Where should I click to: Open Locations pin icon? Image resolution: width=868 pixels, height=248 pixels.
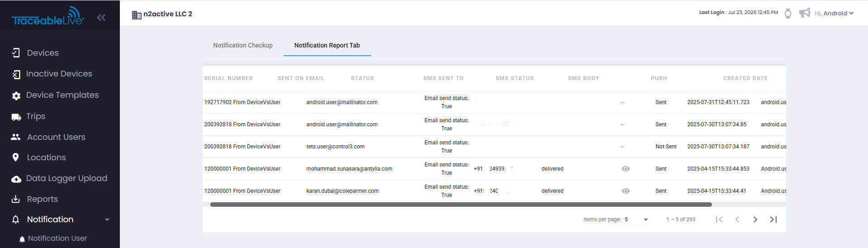coord(16,157)
